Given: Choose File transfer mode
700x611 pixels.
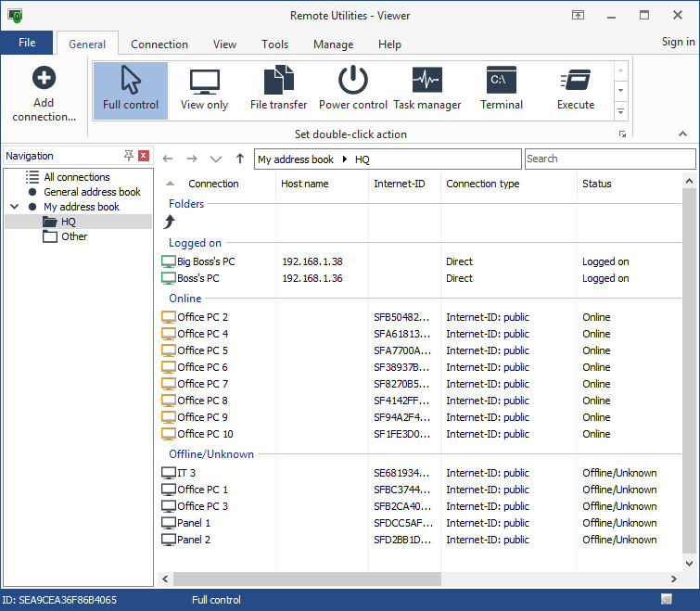Looking at the screenshot, I should 278,91.
